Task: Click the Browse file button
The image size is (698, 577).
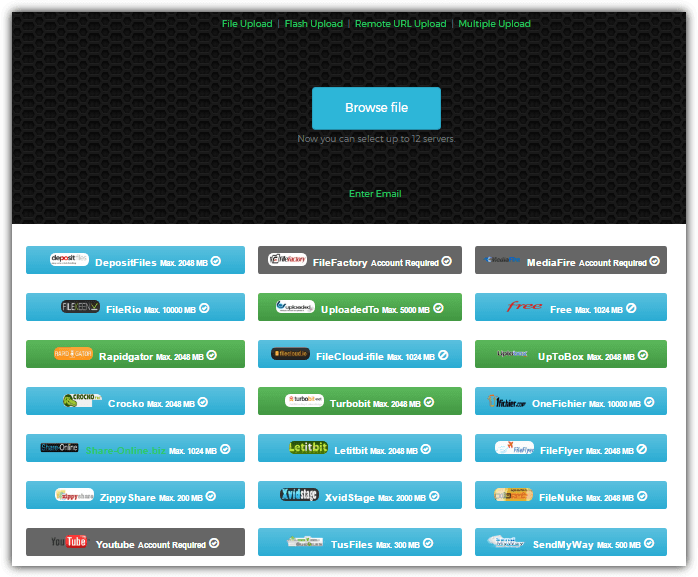Action: (x=376, y=108)
